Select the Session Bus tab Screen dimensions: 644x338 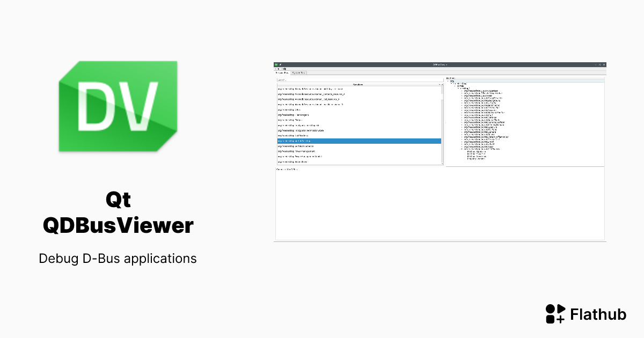pos(282,72)
